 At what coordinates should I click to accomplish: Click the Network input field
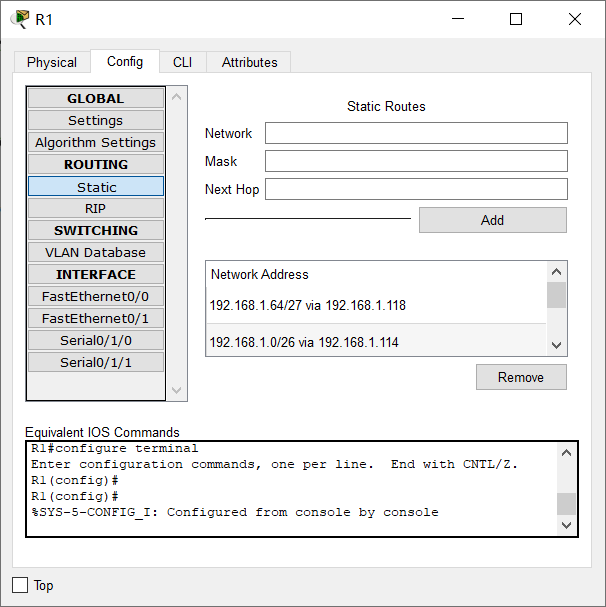(x=416, y=133)
